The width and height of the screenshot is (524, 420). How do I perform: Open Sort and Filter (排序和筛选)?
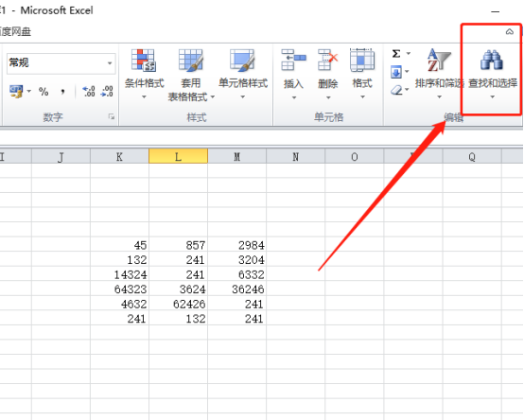pyautogui.click(x=439, y=74)
